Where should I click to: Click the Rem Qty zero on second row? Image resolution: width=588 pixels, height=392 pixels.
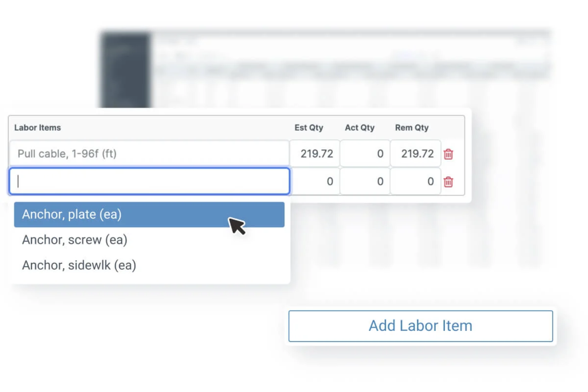pos(415,182)
